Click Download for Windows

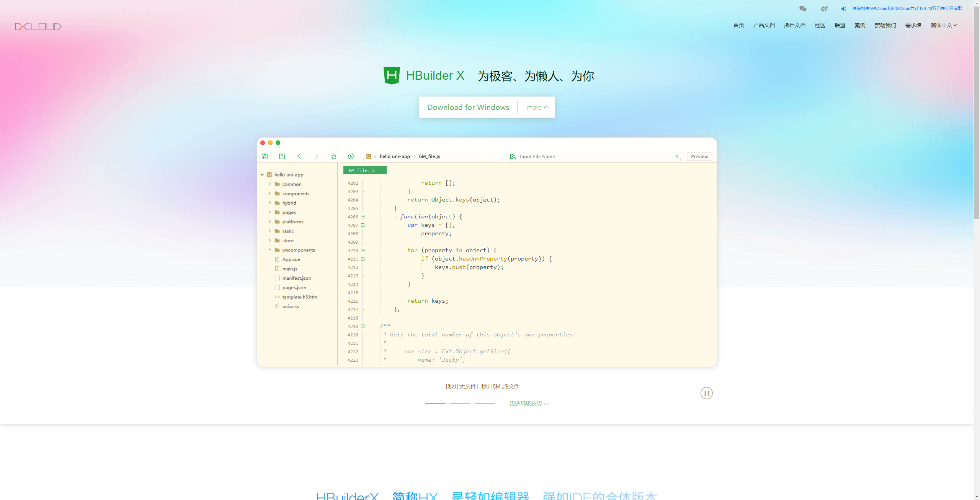468,107
